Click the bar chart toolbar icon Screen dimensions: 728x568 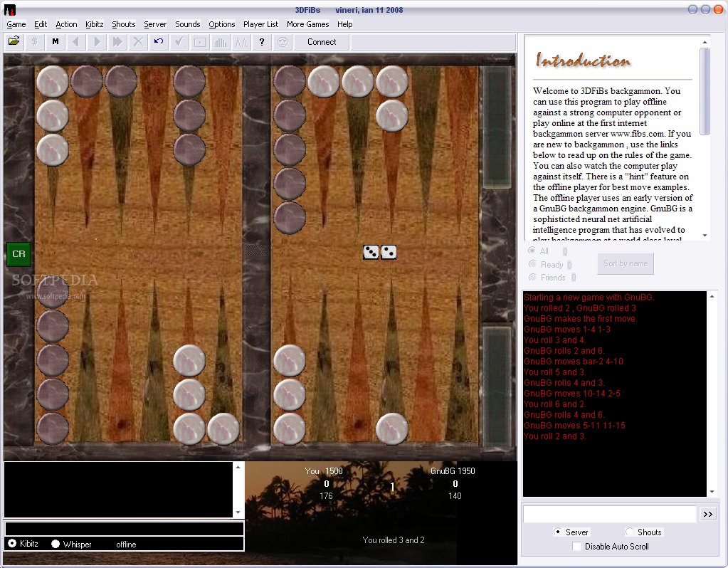(221, 41)
